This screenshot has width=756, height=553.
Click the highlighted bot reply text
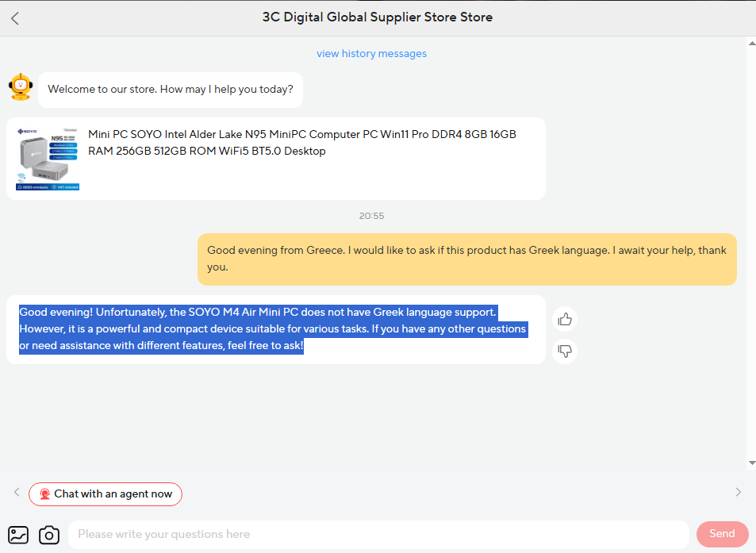click(273, 328)
